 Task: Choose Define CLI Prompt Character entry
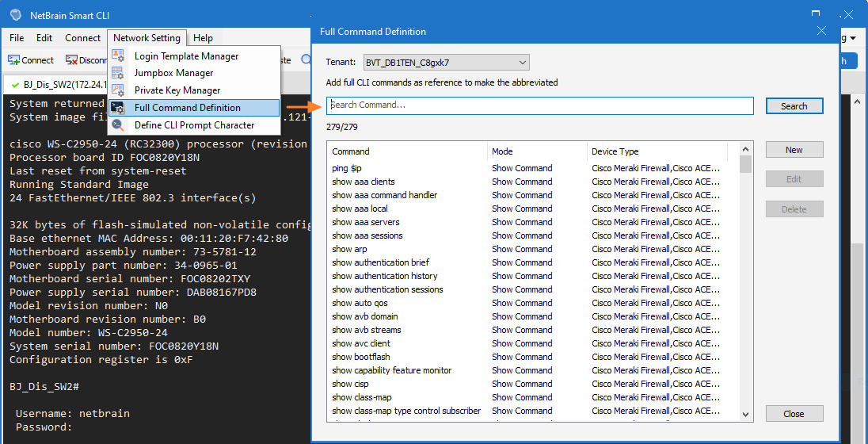(x=194, y=125)
